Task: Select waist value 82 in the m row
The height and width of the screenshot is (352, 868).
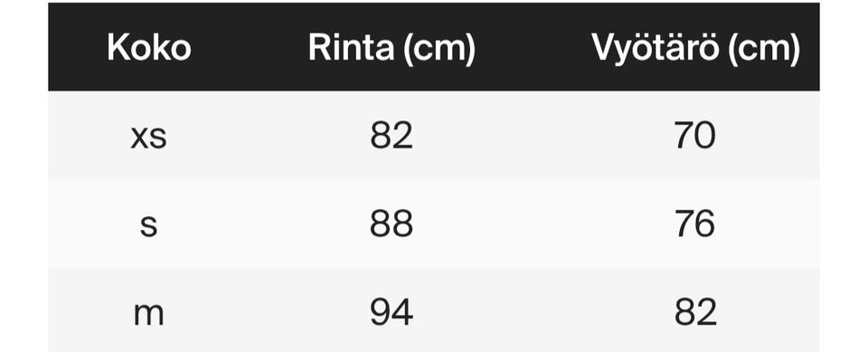Action: click(x=695, y=313)
